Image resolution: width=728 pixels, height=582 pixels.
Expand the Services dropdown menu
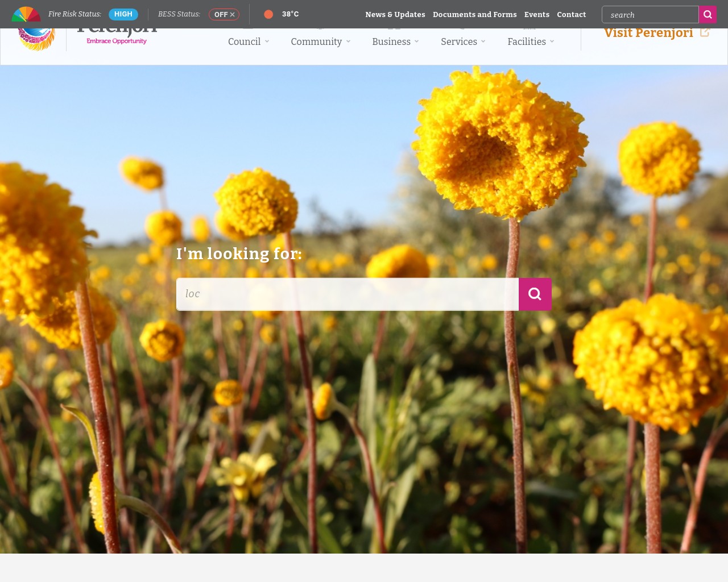point(463,41)
